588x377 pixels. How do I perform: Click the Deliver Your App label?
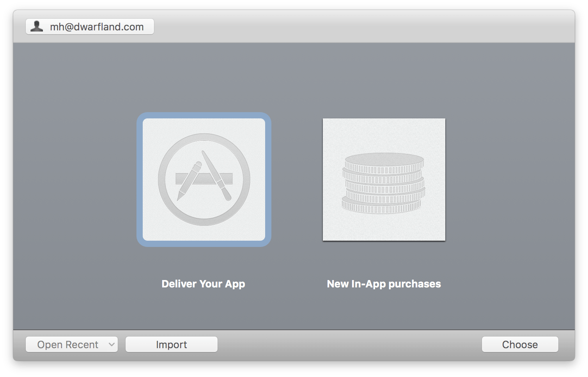click(203, 284)
